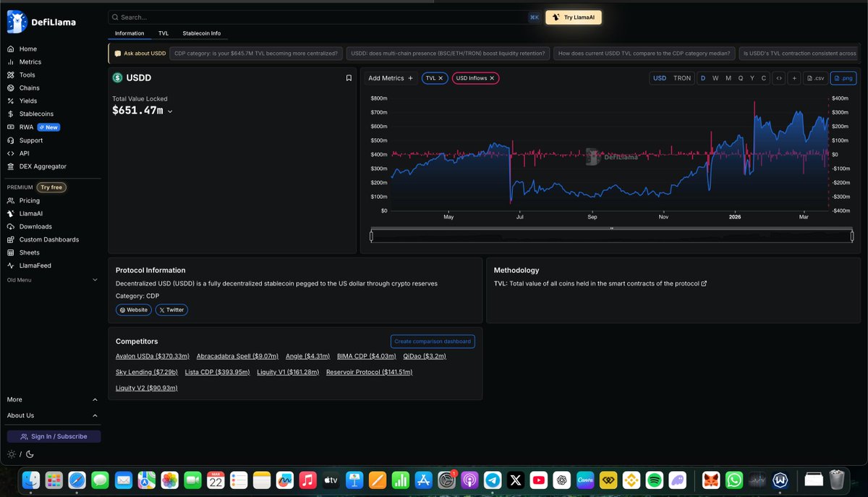
Task: Switch to the Information tab
Action: (129, 33)
